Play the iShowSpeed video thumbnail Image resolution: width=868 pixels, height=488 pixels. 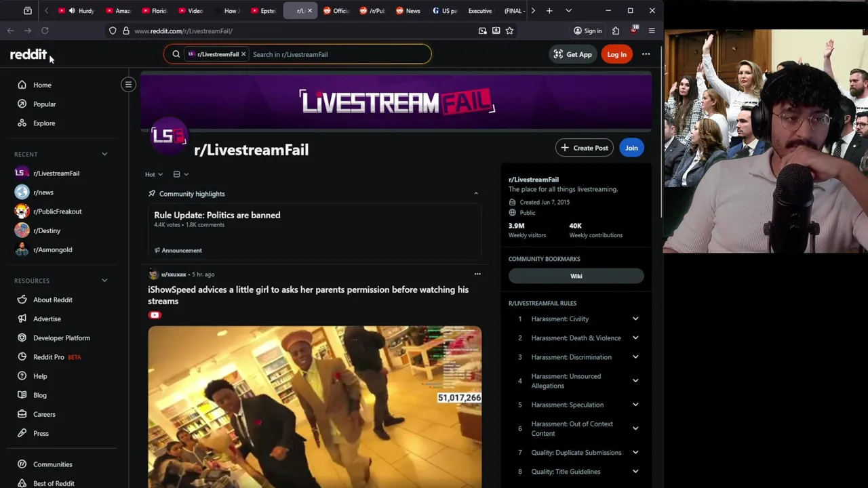click(315, 407)
